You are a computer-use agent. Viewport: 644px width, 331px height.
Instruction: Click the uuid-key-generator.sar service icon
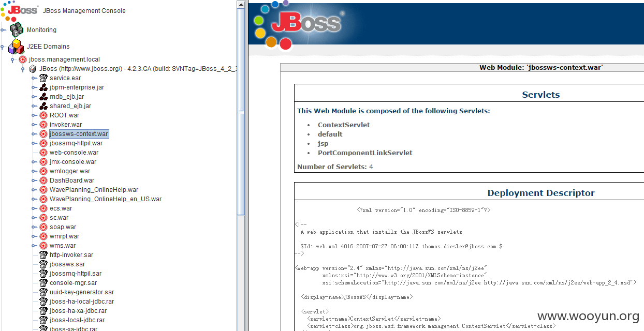(43, 292)
